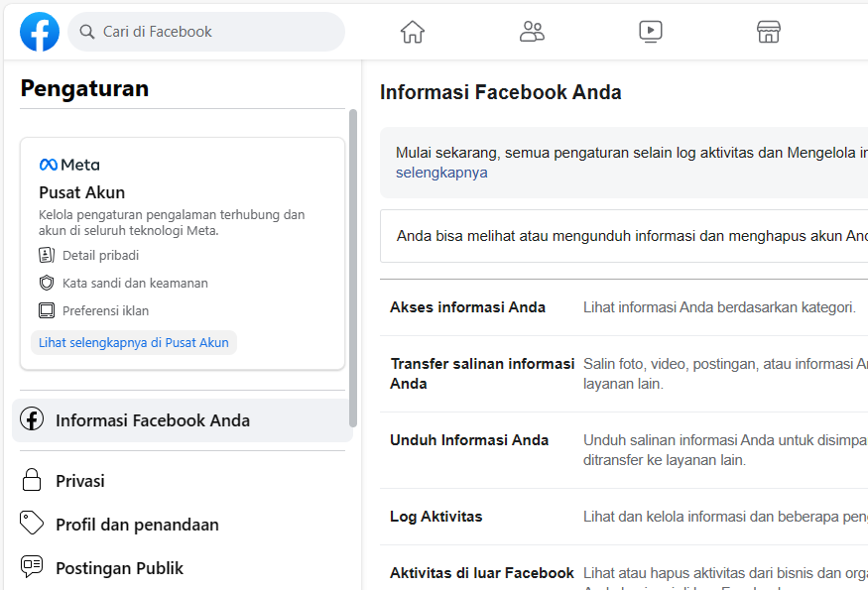Click the sidebar vertical scrollbar
The width and height of the screenshot is (868, 590).
pos(353,269)
